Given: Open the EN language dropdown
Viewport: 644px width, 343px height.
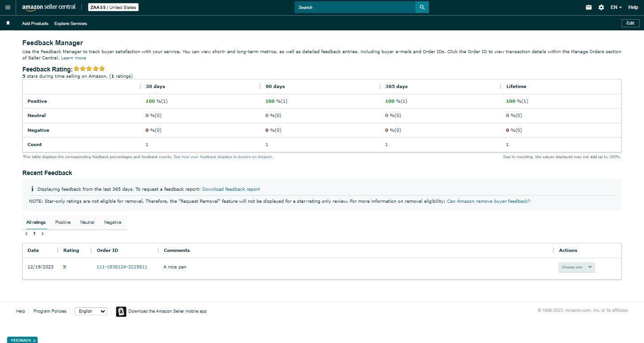Looking at the screenshot, I should pos(616,7).
